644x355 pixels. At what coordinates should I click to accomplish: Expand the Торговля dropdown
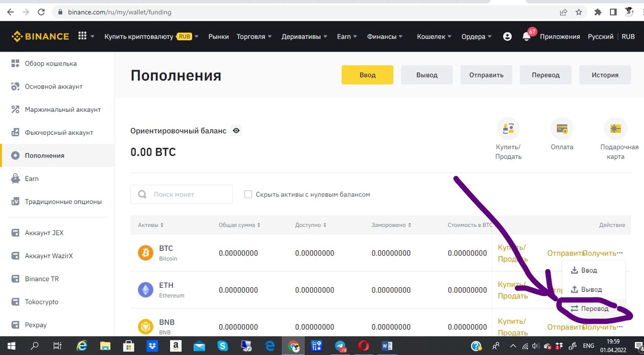tap(269, 37)
